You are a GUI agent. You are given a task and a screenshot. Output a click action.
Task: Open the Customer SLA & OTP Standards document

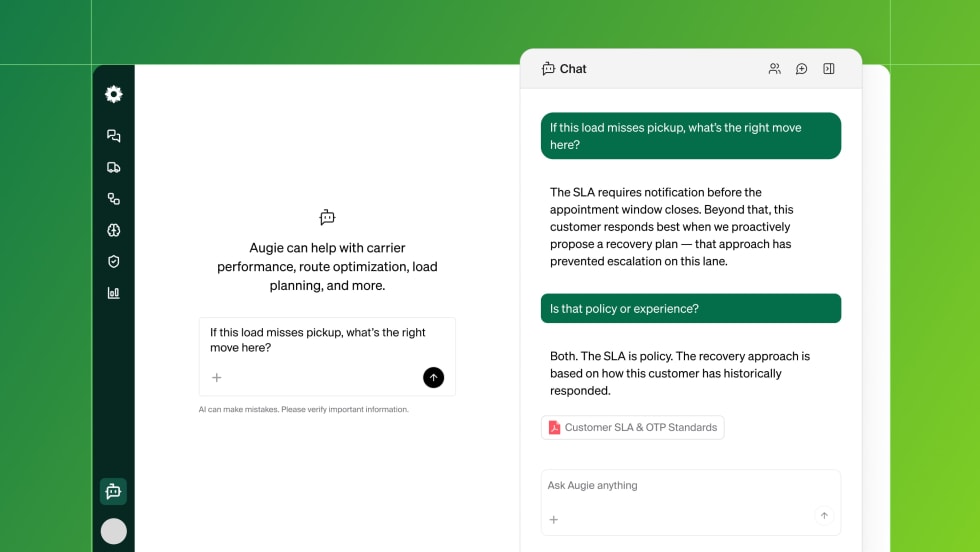[632, 428]
